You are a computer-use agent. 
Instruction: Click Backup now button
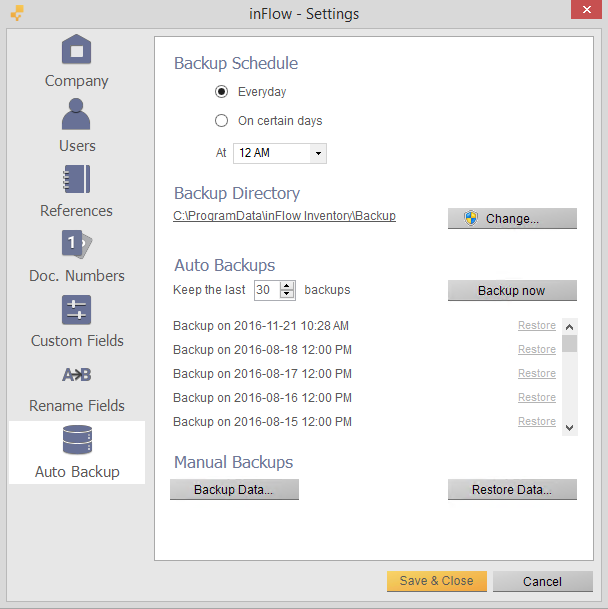512,291
